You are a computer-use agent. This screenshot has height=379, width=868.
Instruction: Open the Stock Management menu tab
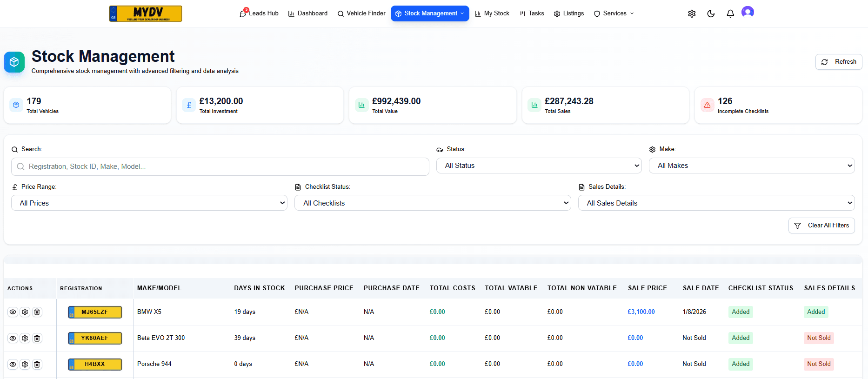[x=430, y=13]
